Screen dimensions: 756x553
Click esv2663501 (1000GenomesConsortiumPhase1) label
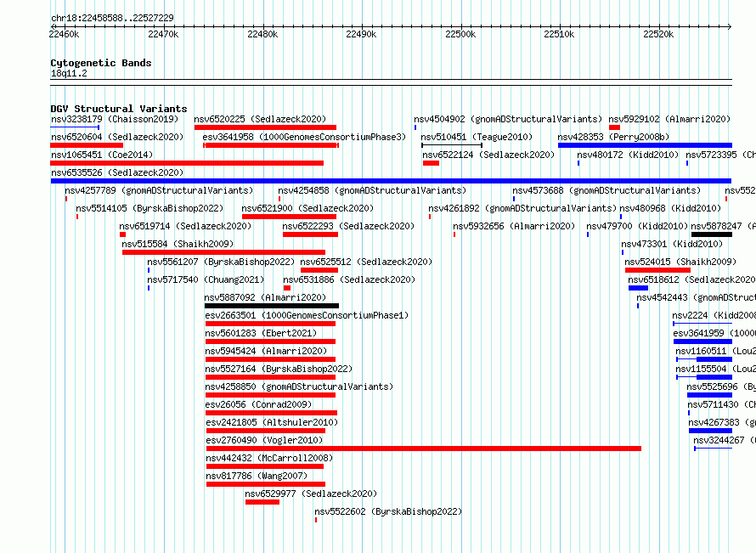307,315
